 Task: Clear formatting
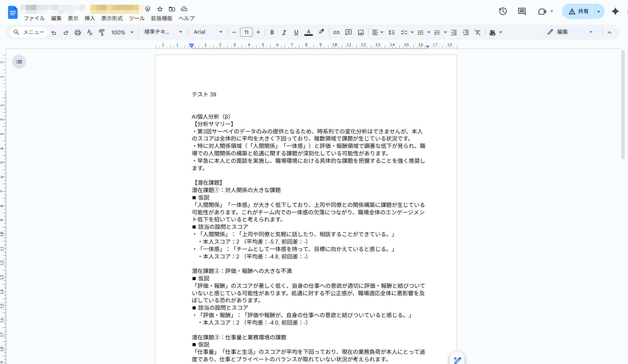pos(478,32)
